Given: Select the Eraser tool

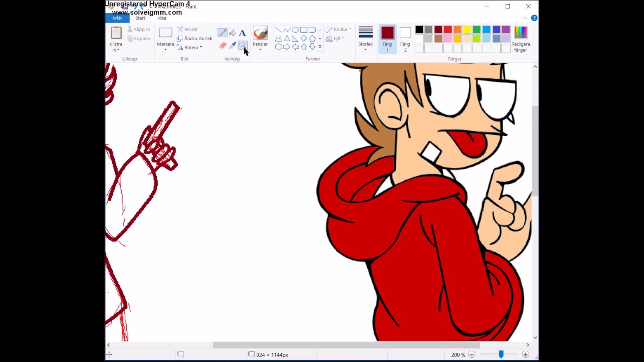Looking at the screenshot, I should [222, 45].
